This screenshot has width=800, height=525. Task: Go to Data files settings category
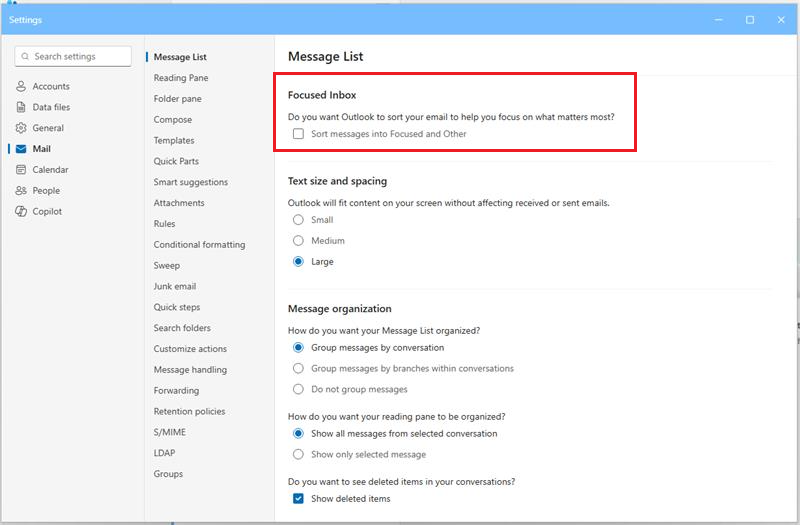click(52, 107)
